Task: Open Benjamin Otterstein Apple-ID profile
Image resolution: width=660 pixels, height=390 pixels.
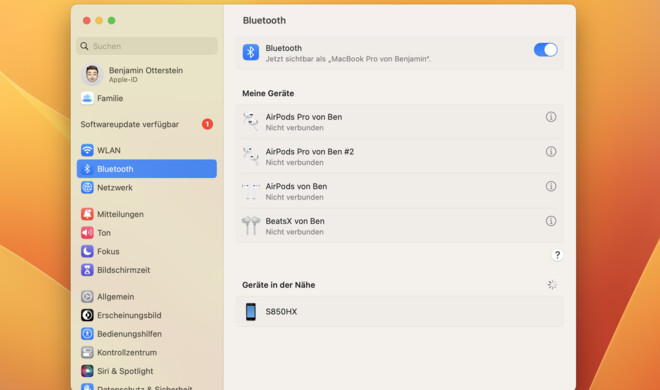Action: [x=147, y=74]
